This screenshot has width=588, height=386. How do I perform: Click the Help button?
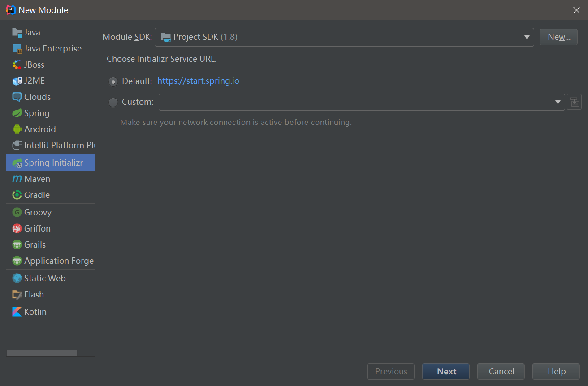click(x=556, y=372)
